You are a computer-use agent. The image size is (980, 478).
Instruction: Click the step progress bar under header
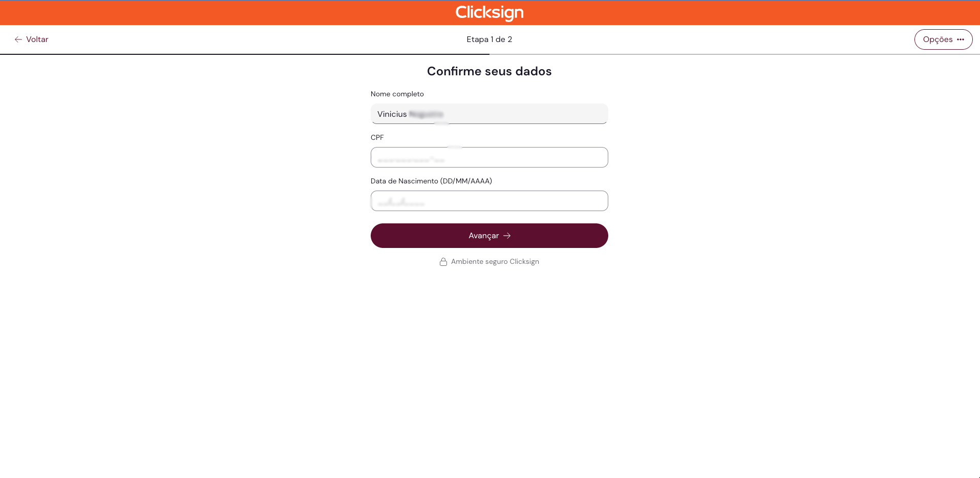(245, 54)
